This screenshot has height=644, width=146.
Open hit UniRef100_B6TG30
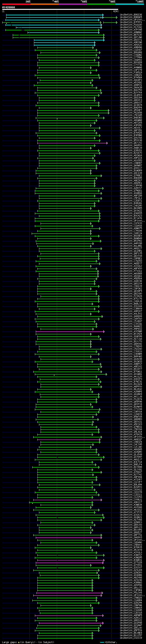tap(131, 35)
